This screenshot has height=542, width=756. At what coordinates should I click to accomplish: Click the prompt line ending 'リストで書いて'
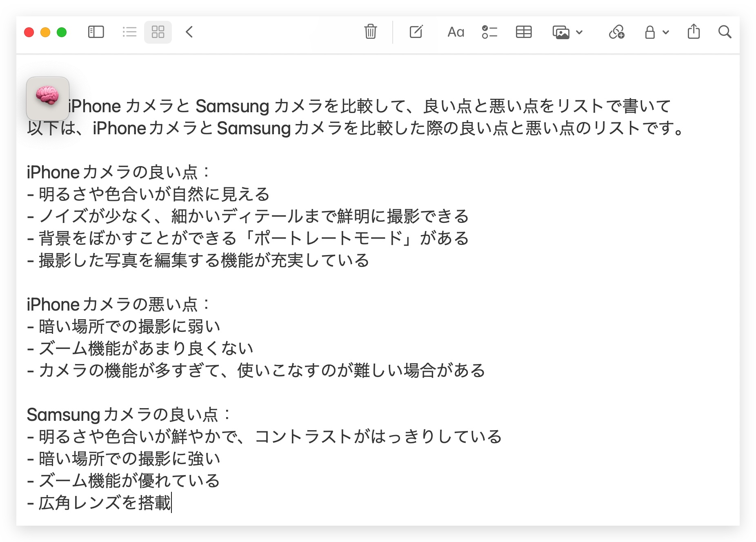click(369, 106)
